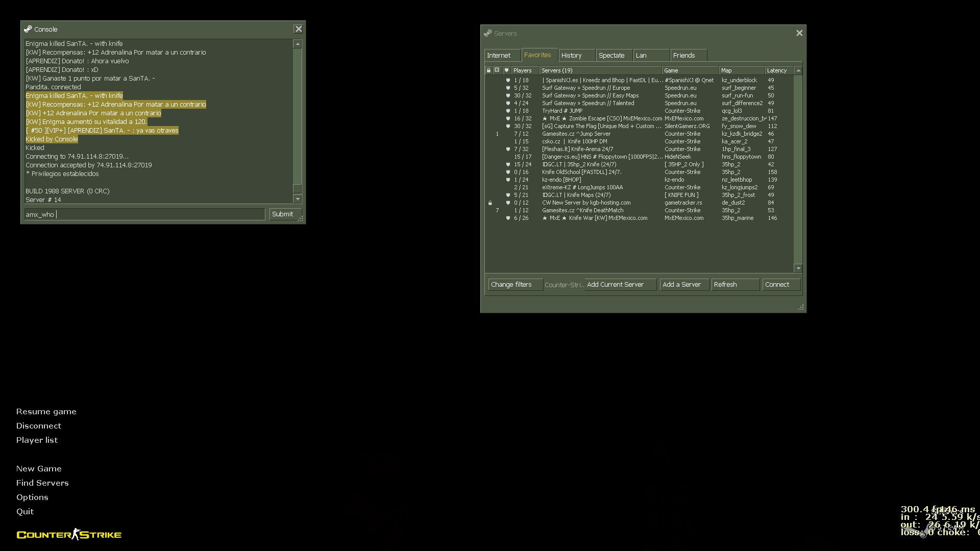Sort server list by Players column

pyautogui.click(x=525, y=70)
